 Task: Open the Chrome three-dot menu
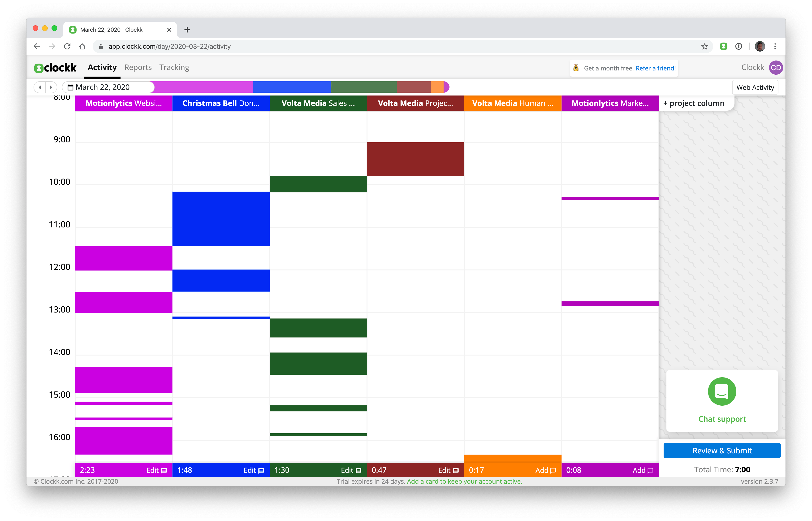[x=775, y=46]
